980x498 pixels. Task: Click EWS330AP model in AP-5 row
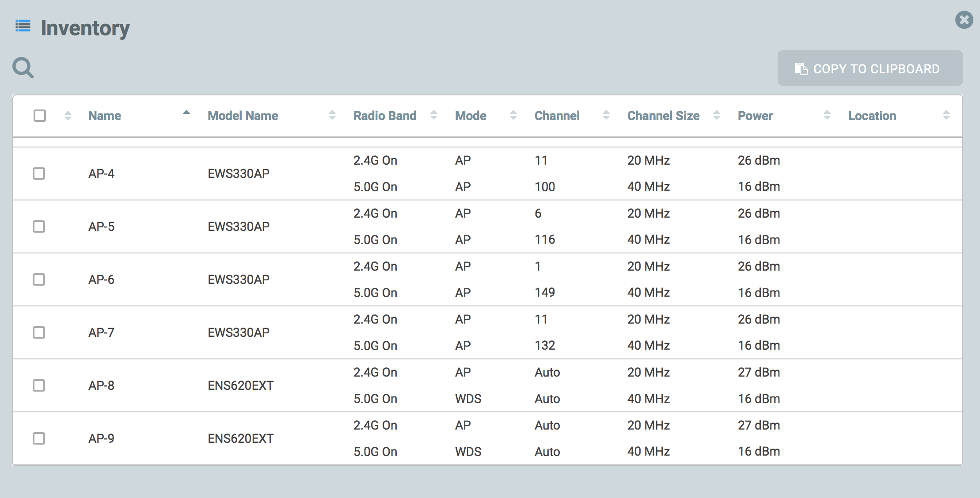[239, 226]
